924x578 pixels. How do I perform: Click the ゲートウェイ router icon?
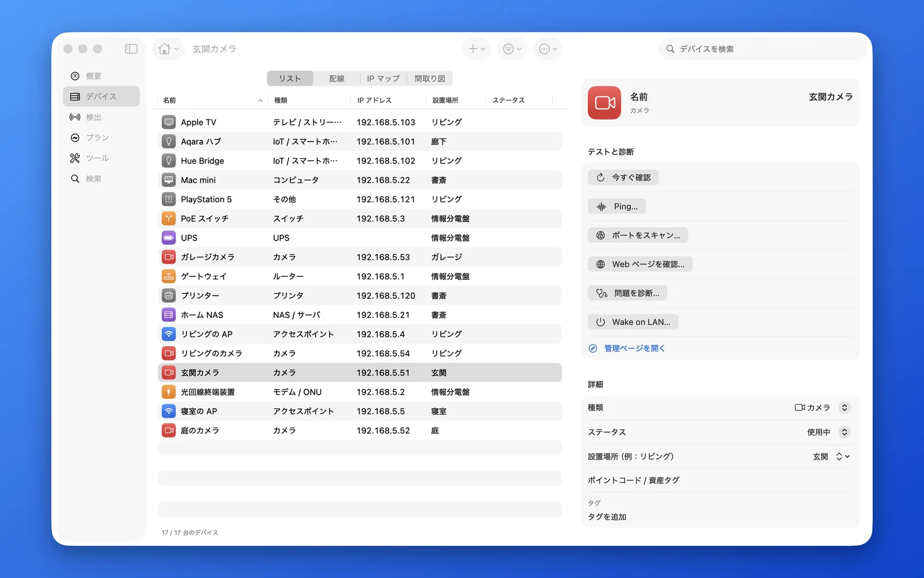click(x=169, y=276)
